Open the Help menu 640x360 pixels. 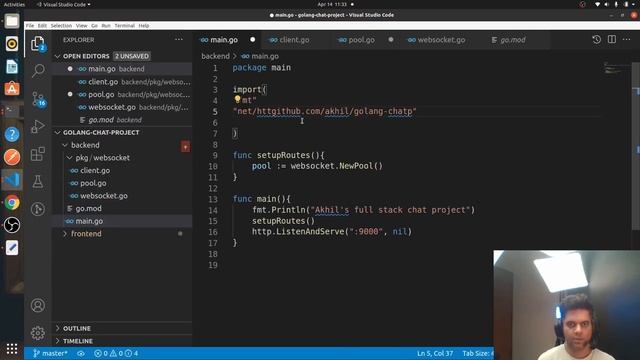tap(144, 25)
